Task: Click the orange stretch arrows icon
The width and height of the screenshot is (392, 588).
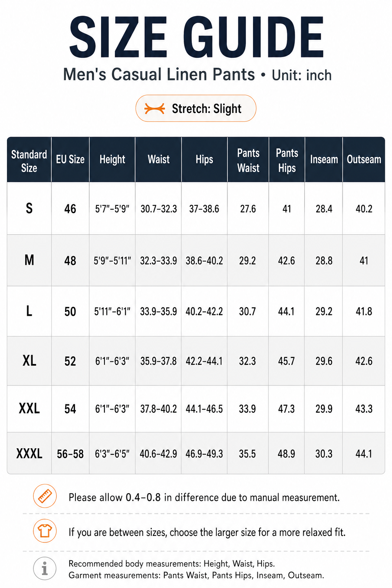Action: [x=155, y=109]
